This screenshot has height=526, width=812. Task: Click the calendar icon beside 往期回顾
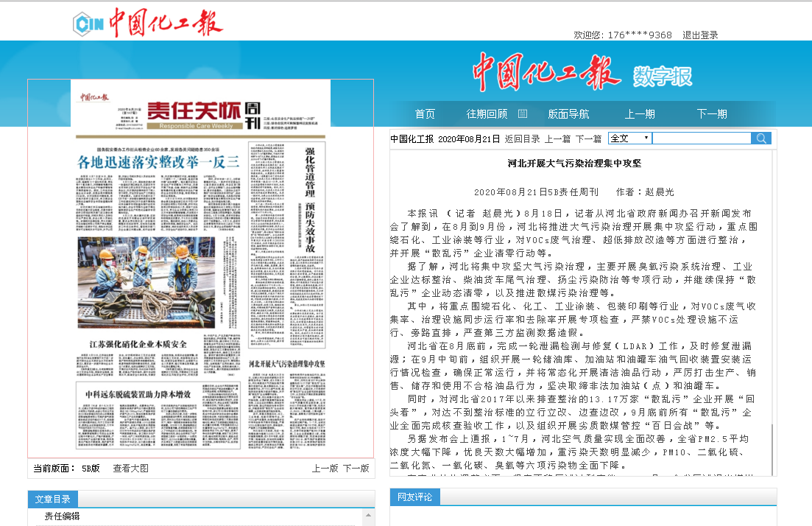coord(523,113)
